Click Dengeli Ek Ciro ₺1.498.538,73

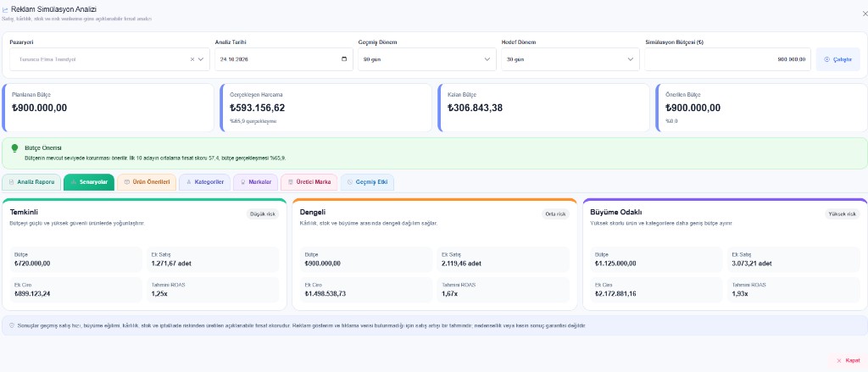coord(325,294)
